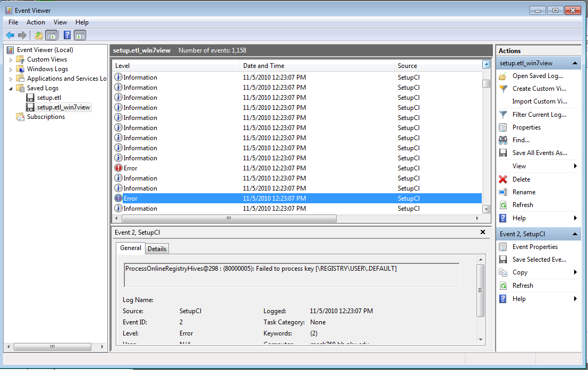Open Find using the binoculars icon
Screen dimensions: 588x370
(502, 140)
